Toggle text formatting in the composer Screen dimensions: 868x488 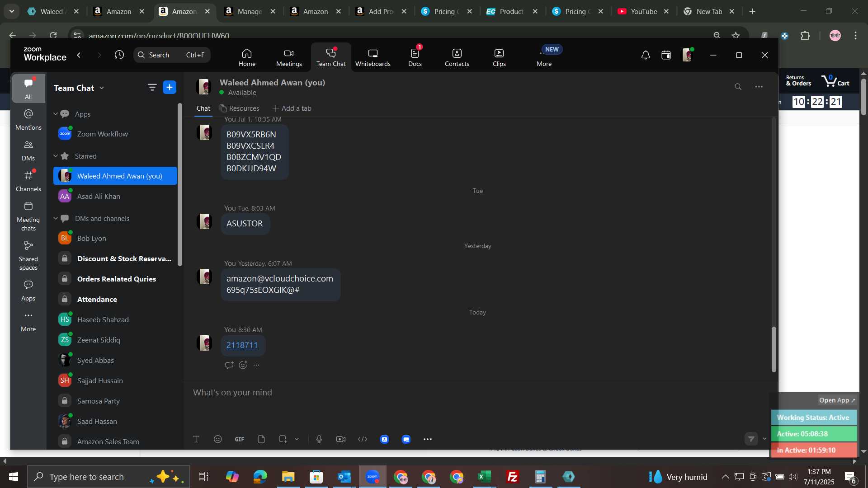tap(196, 439)
